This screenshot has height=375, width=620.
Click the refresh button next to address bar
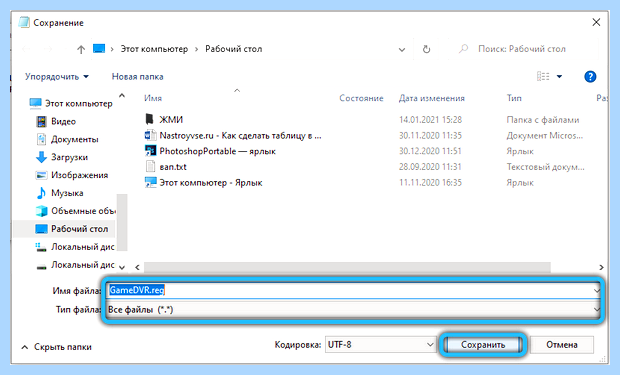pyautogui.click(x=426, y=49)
